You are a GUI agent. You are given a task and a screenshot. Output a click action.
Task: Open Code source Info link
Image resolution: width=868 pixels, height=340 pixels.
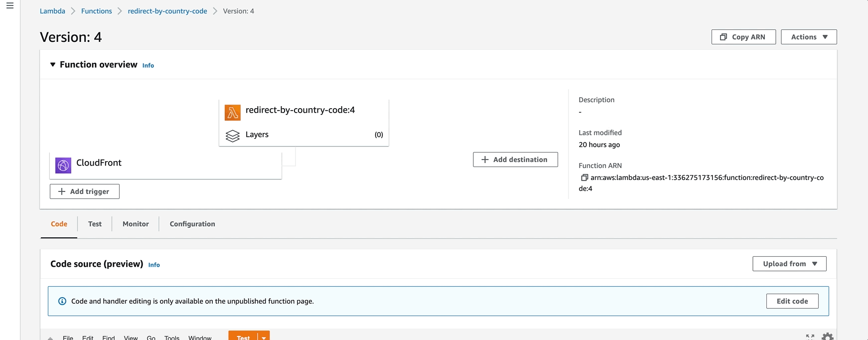(x=154, y=265)
